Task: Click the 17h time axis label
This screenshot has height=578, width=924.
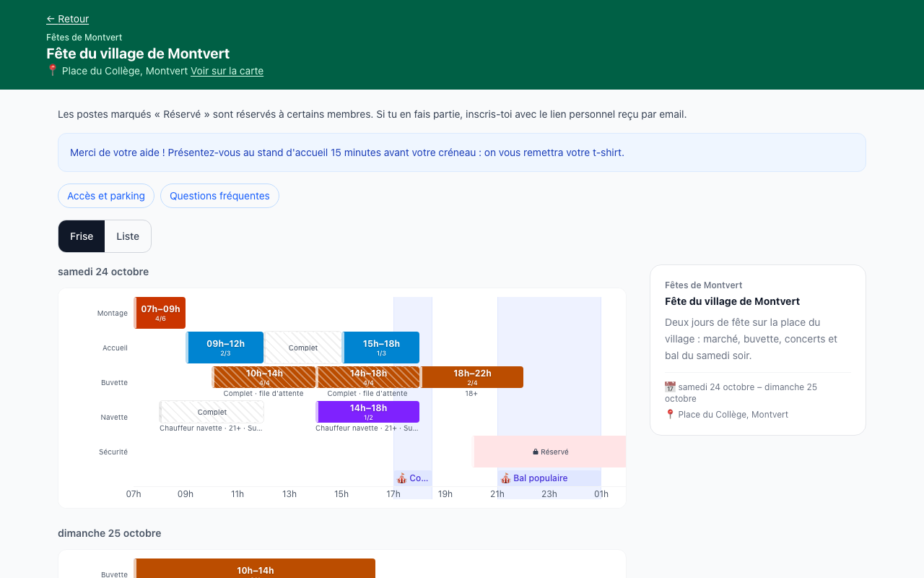Action: click(393, 494)
